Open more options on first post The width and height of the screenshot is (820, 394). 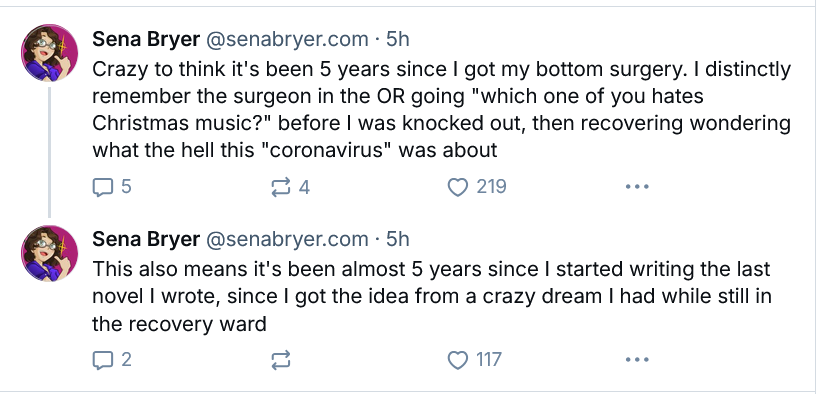point(637,187)
